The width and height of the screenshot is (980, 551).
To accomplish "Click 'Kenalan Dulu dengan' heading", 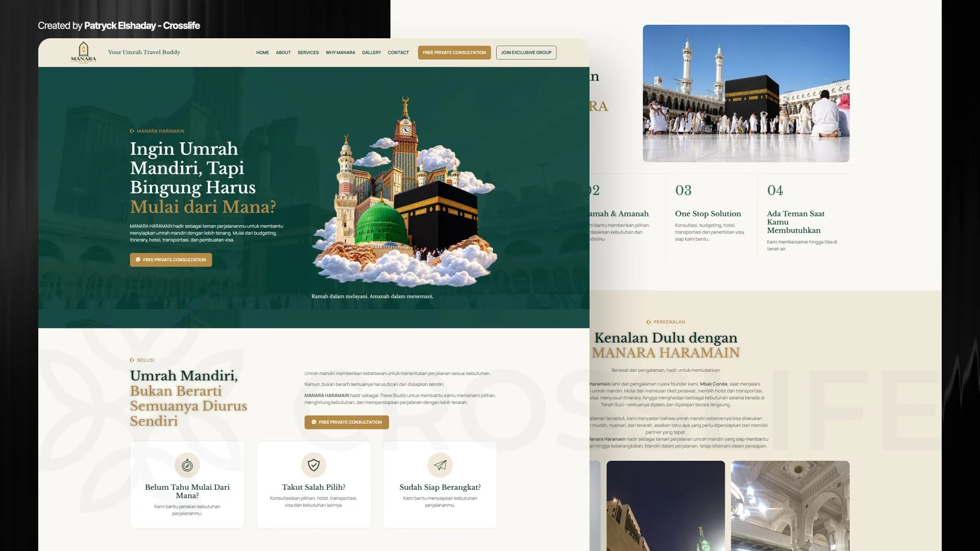I will [x=666, y=338].
